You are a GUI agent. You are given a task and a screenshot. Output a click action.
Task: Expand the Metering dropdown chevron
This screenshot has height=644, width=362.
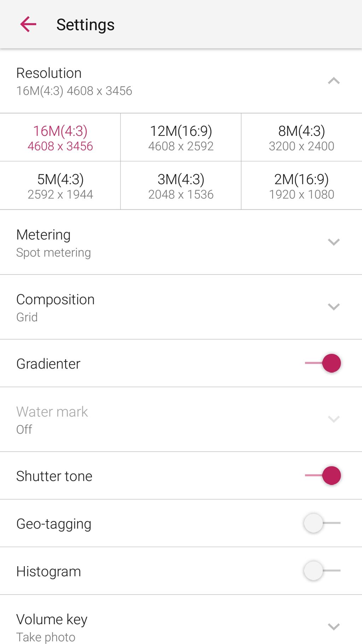click(333, 242)
